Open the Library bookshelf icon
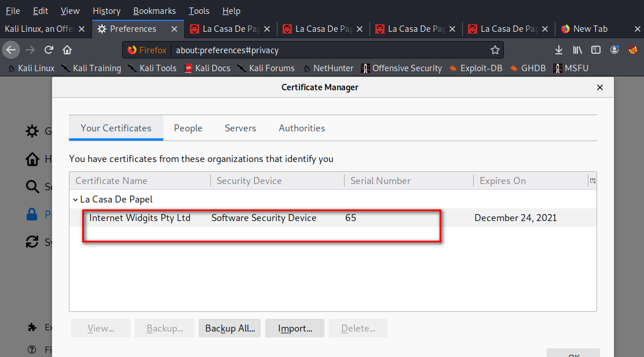Screen dimensions: 644x357 tap(577, 50)
